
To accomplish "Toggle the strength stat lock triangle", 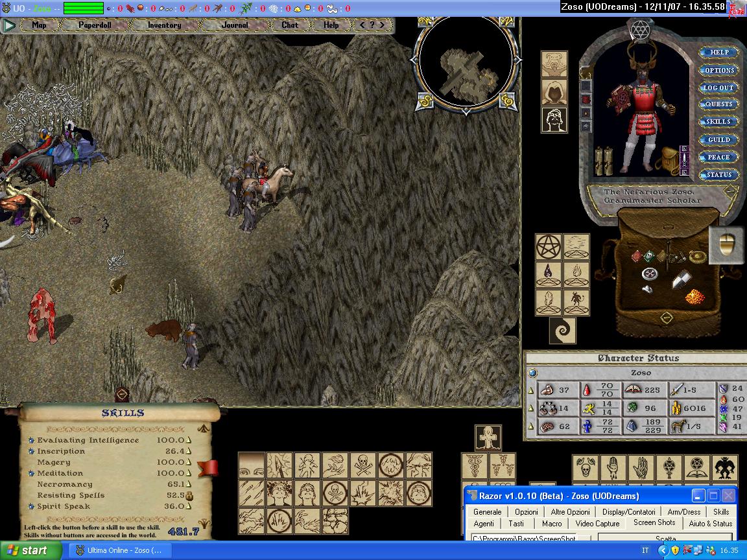I will pos(531,390).
